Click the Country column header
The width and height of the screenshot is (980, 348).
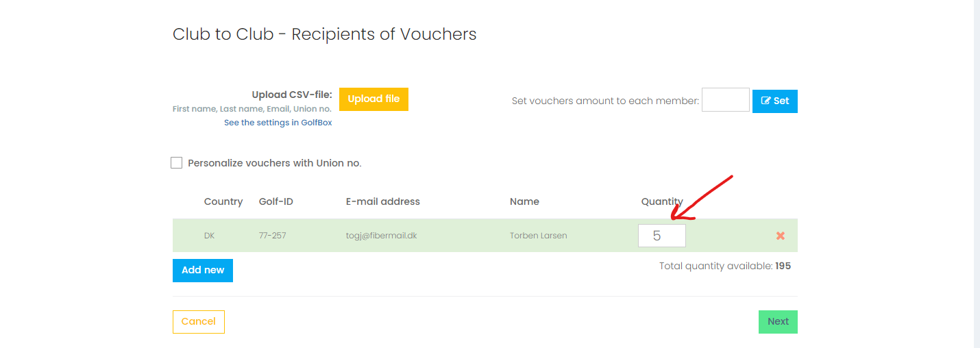(x=223, y=201)
